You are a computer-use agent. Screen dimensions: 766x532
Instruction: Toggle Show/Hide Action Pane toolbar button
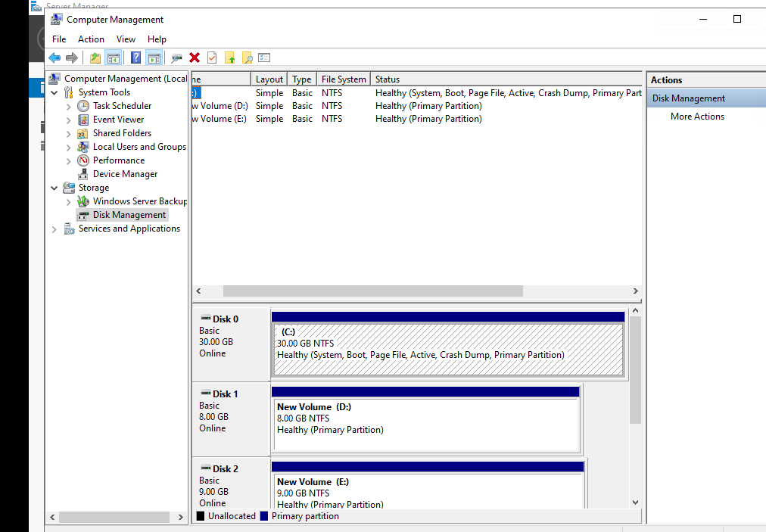click(x=154, y=58)
